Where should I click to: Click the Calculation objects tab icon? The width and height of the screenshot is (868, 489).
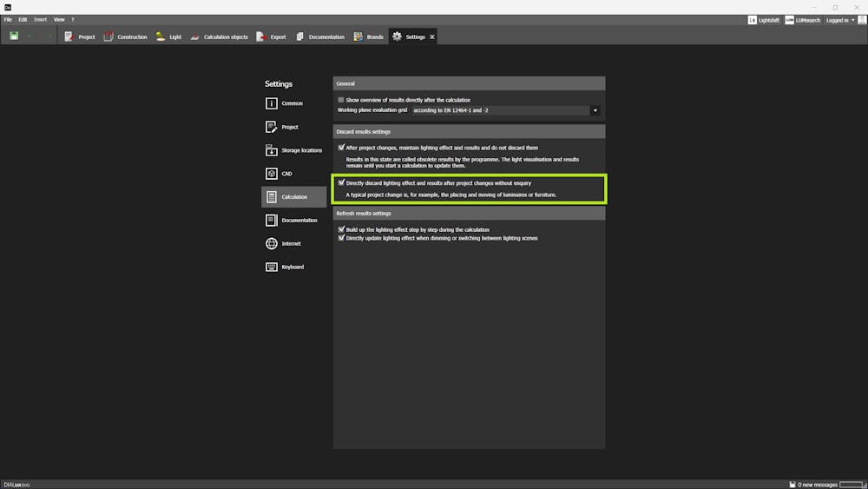point(194,37)
